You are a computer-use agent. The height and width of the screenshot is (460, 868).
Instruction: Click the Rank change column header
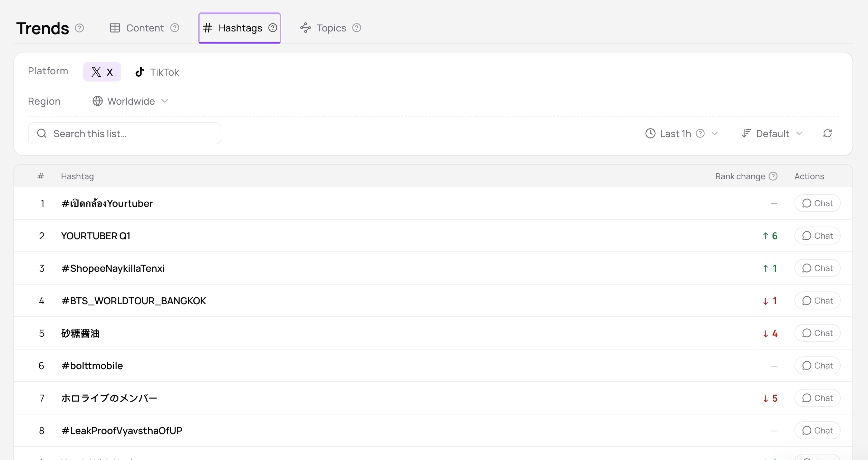pyautogui.click(x=740, y=176)
